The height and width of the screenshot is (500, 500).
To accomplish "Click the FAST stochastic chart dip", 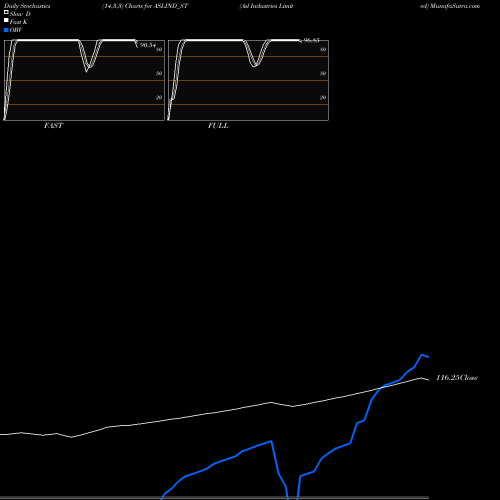I will tap(88, 67).
